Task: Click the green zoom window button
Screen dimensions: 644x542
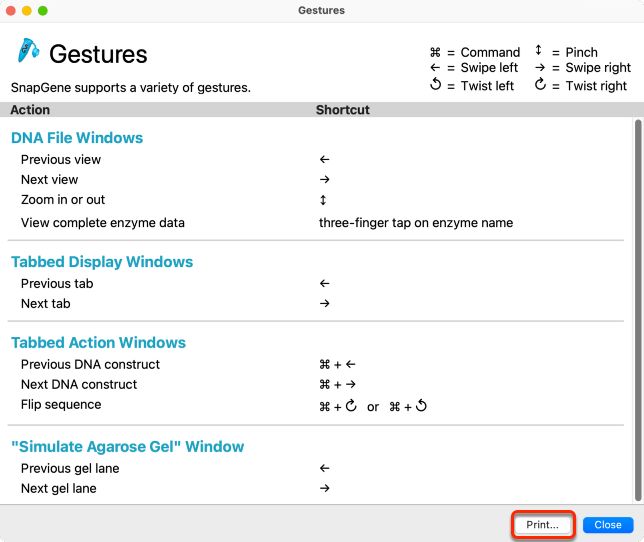Action: coord(43,11)
